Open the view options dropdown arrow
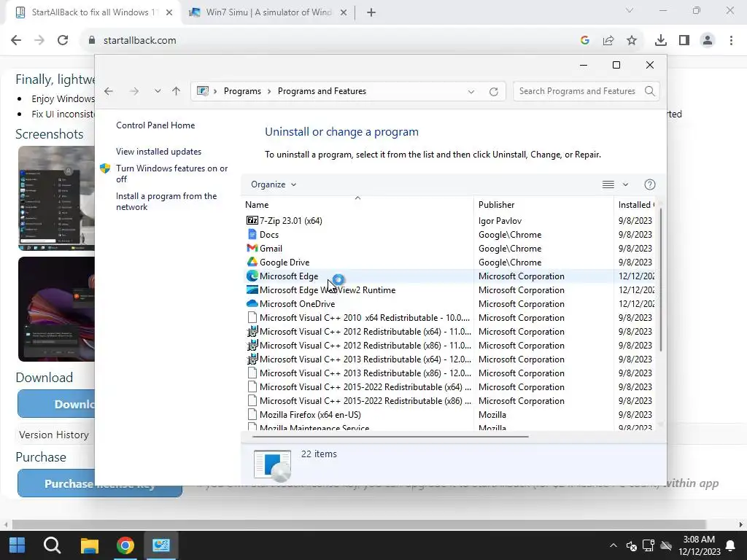 tap(625, 184)
